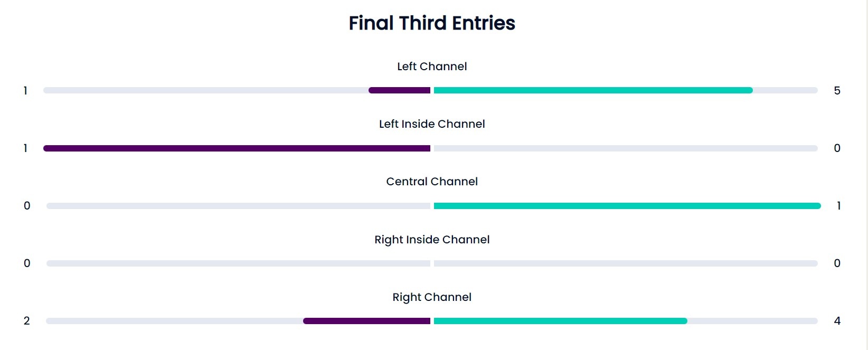The height and width of the screenshot is (350, 868).
Task: Click the teal bar in Right Channel row
Action: tap(561, 321)
